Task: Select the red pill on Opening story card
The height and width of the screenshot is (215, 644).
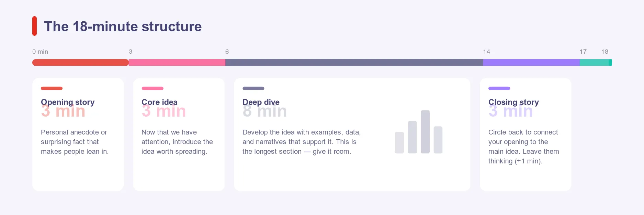Action: coord(52,88)
